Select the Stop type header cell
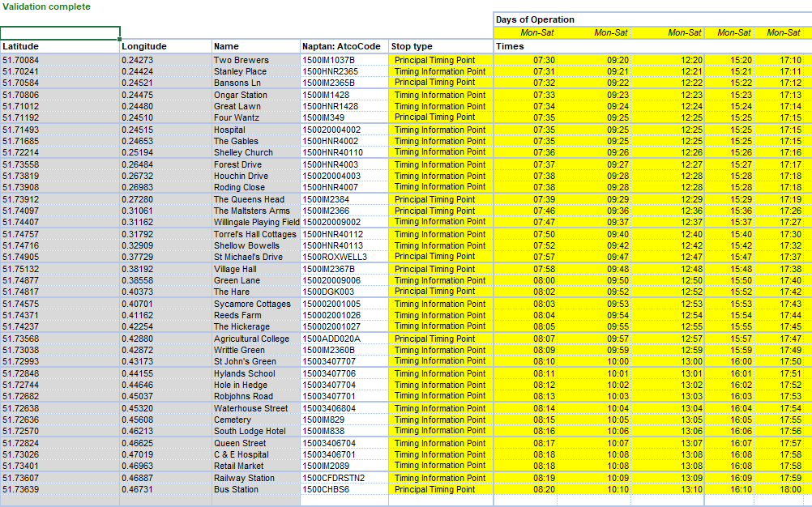The width and height of the screenshot is (812, 507). 440,46
